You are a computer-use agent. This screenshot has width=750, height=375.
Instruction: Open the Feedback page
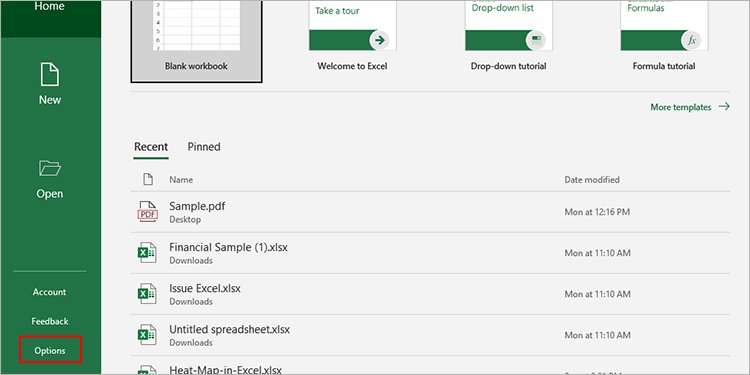click(50, 321)
